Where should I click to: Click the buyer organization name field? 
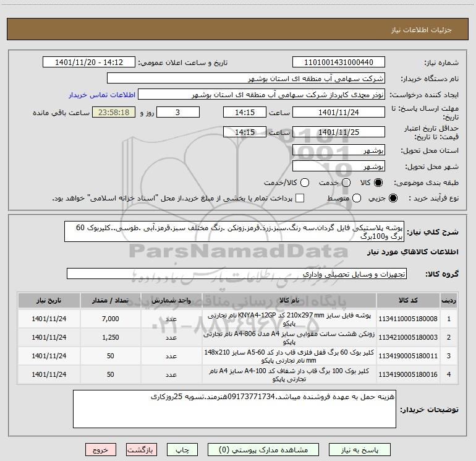coord(246,79)
